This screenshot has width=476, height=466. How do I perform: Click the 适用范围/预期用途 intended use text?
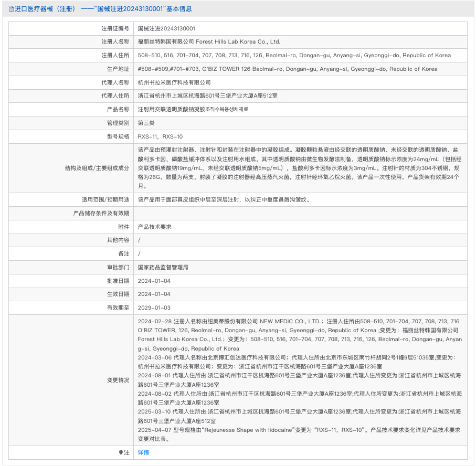pyautogui.click(x=227, y=199)
